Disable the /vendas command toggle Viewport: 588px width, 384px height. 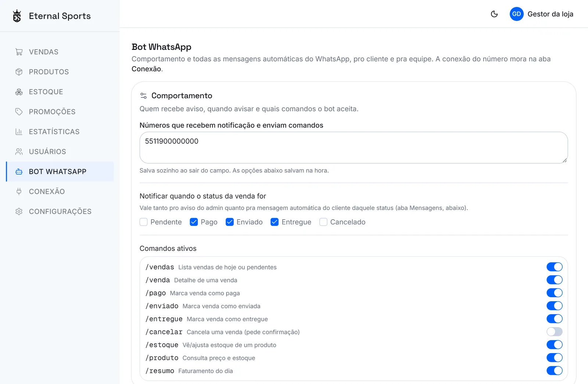[555, 267]
